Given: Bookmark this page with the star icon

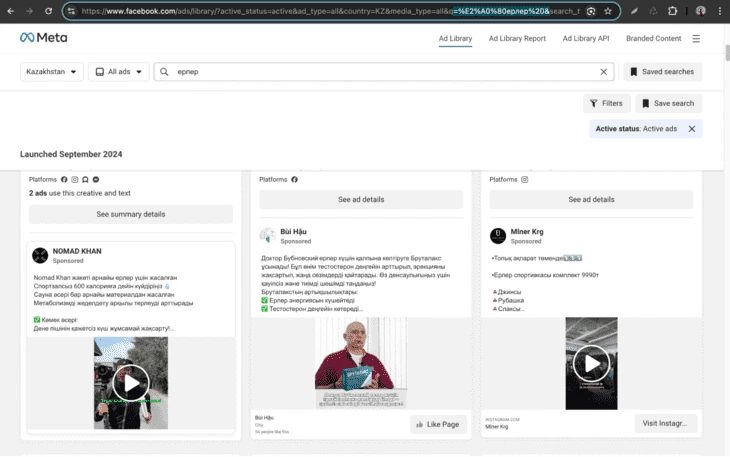Looking at the screenshot, I should pyautogui.click(x=608, y=11).
